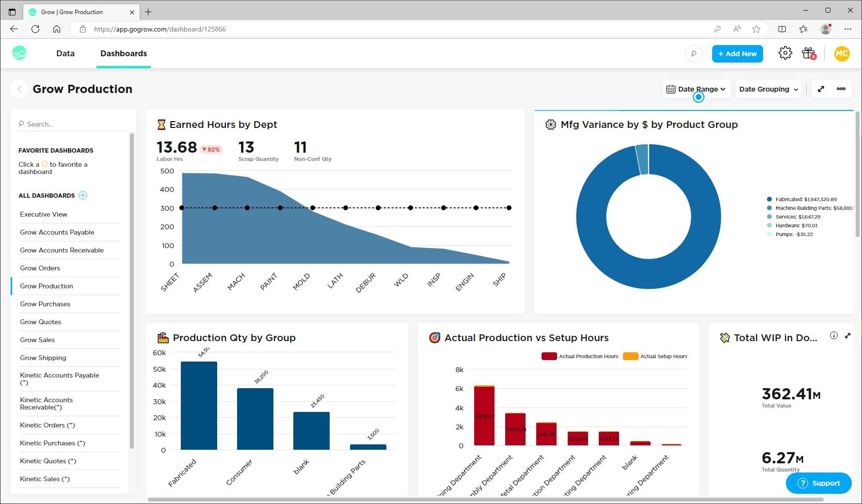Toggle Actual Production Hours legend series
The width and height of the screenshot is (862, 504).
tap(580, 356)
